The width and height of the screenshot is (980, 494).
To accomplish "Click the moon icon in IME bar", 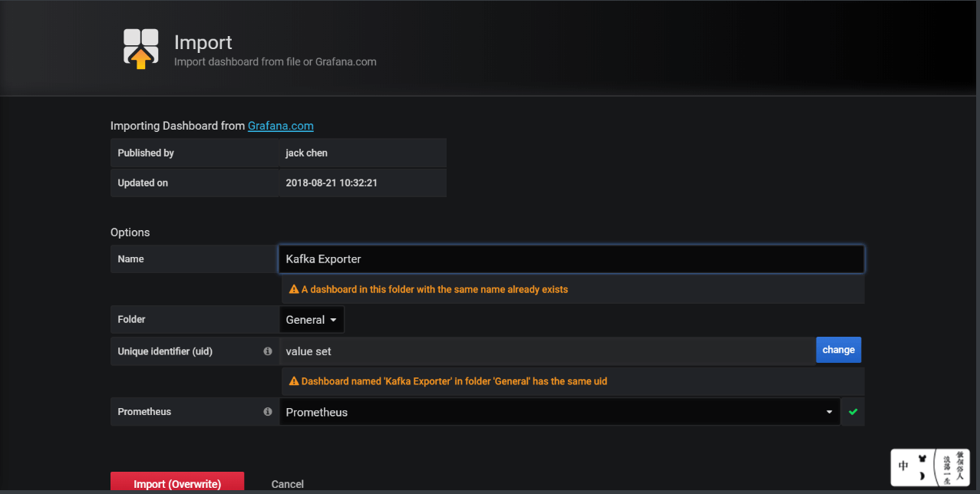I will click(922, 476).
